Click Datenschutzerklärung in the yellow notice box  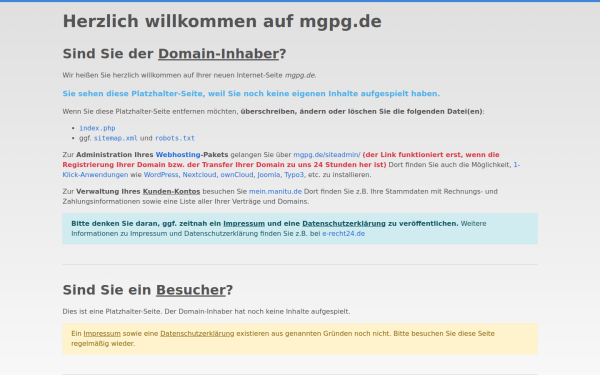(197, 333)
